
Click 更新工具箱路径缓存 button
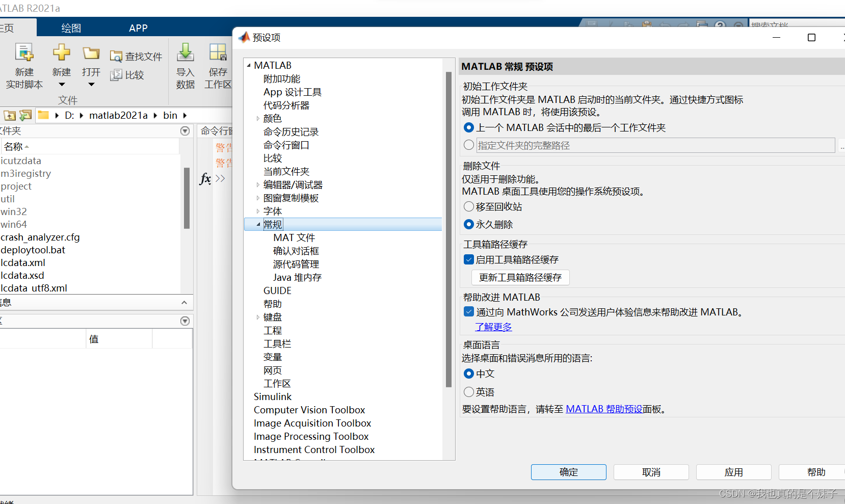[520, 277]
